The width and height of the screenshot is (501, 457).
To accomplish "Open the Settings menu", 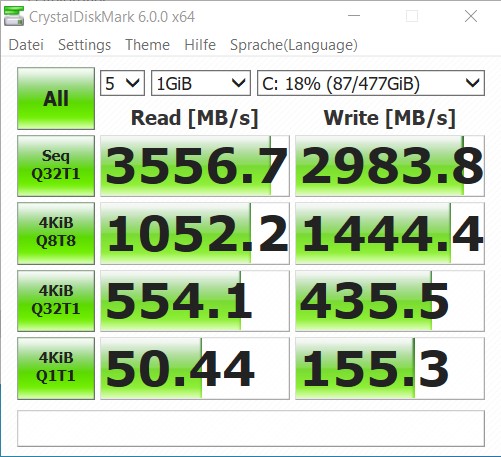I will [84, 45].
